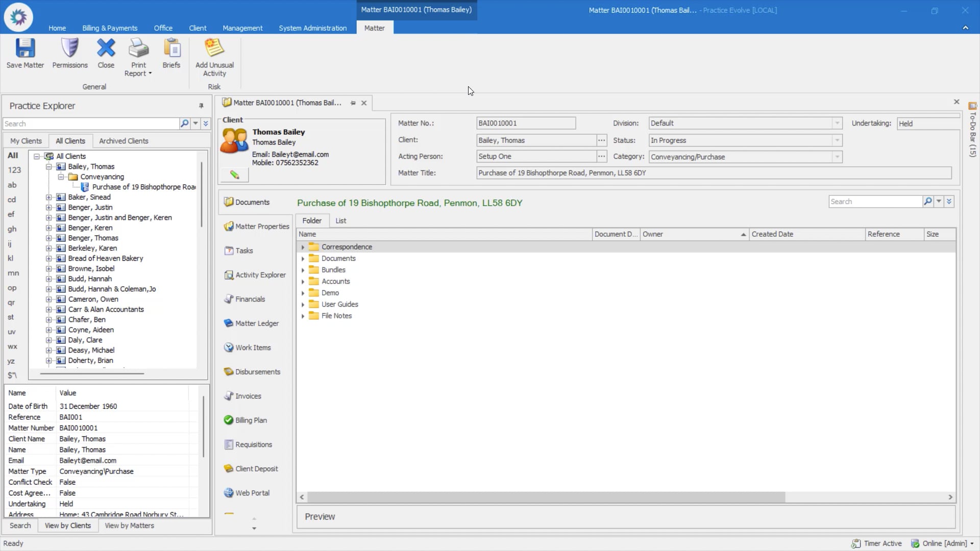Screen dimensions: 980x551
Task: Open the System Administration ribbon tab
Action: 313,28
